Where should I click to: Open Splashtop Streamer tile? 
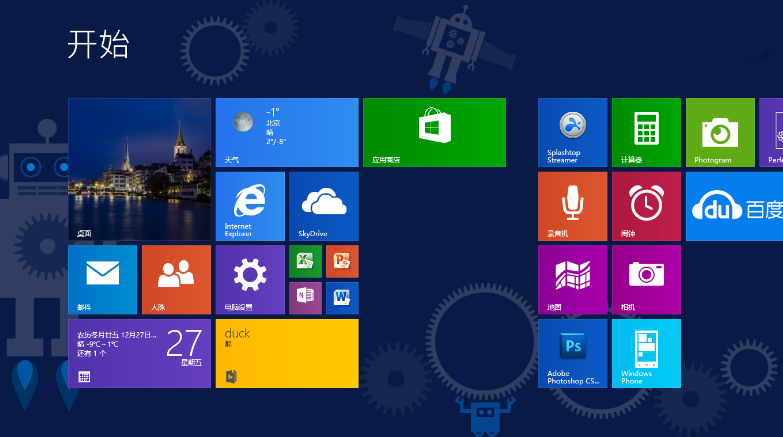[572, 132]
